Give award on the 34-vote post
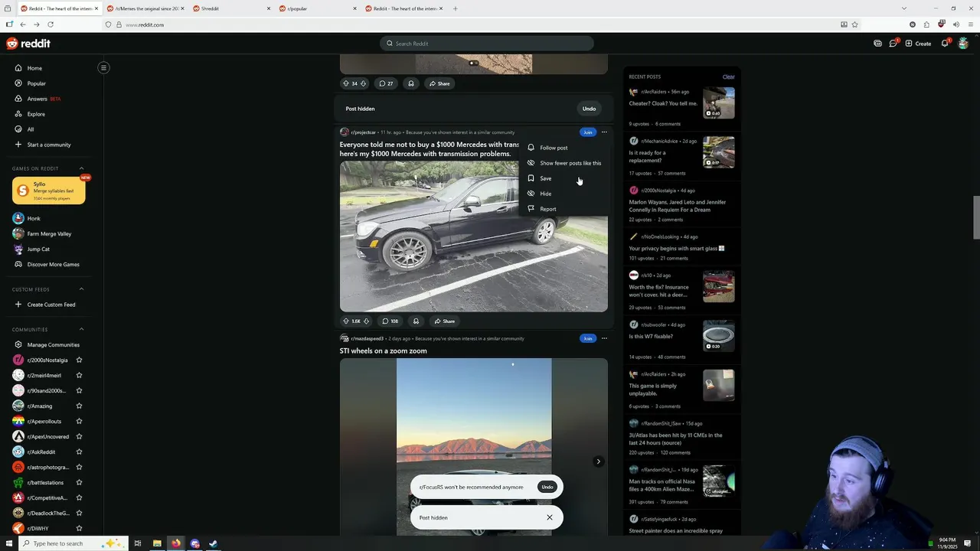 coord(411,83)
